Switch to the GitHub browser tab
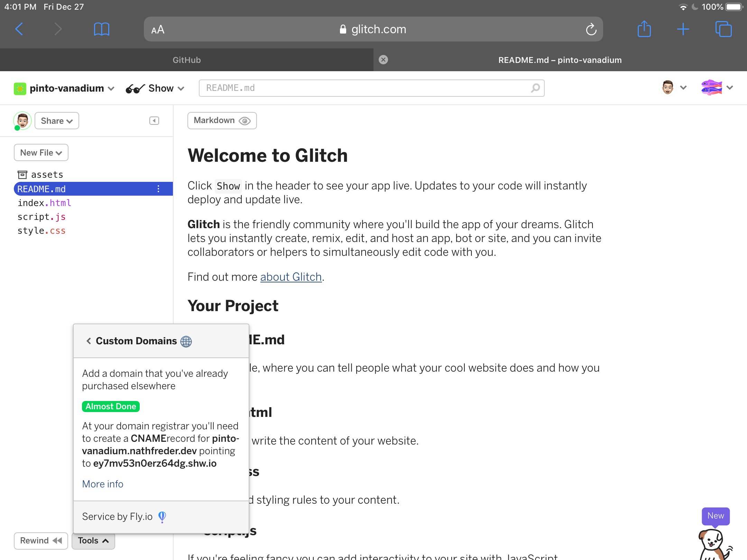Viewport: 747px width, 560px height. click(x=187, y=60)
